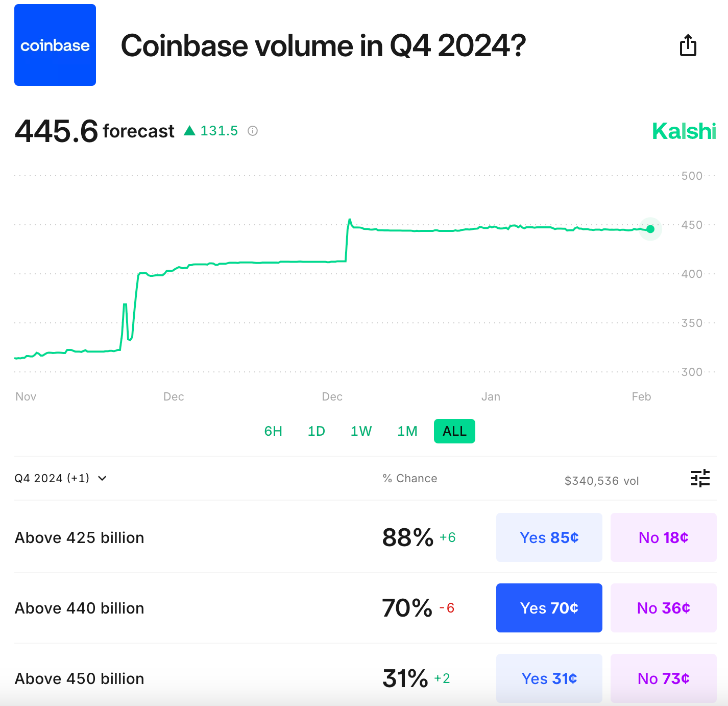Select No 36¢ on Above 440 billion

tap(663, 608)
